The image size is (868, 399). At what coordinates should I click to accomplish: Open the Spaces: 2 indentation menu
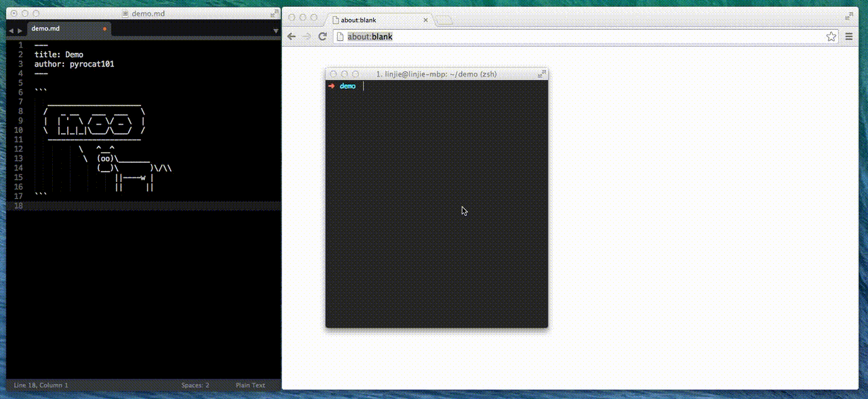(x=195, y=385)
